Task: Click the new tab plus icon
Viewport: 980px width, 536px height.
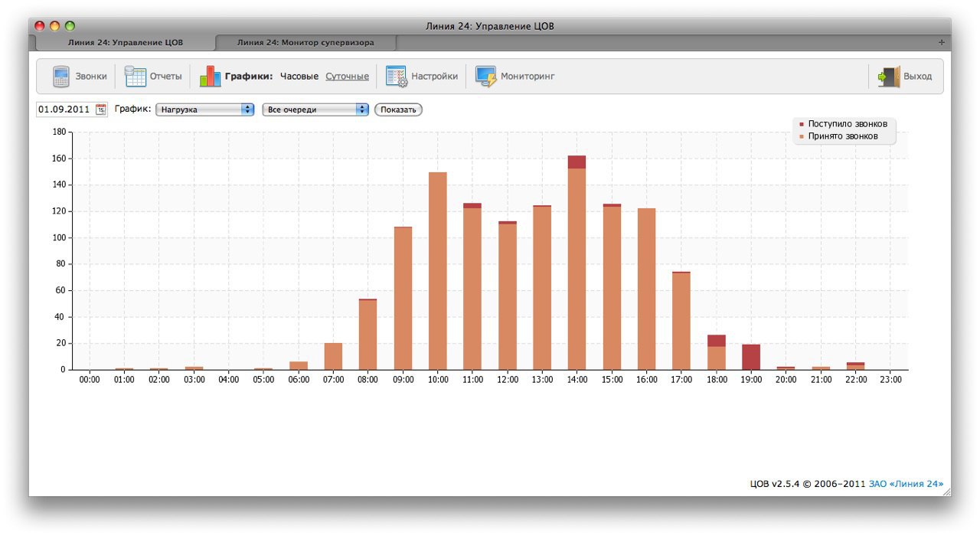Action: click(x=942, y=42)
